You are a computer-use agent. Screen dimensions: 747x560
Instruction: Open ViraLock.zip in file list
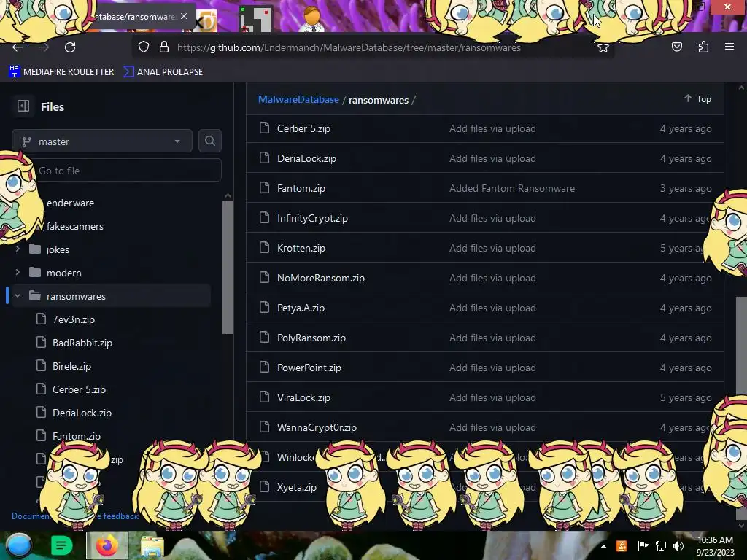click(x=303, y=397)
